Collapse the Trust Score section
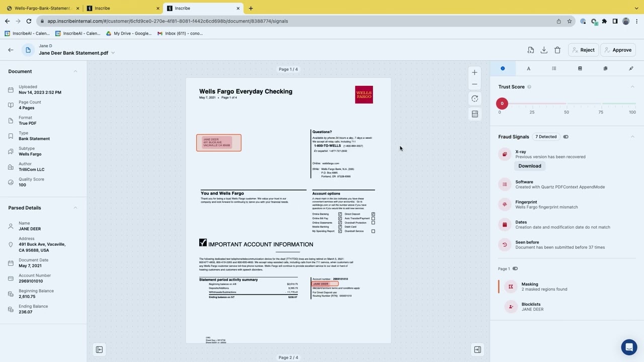The height and width of the screenshot is (362, 644). click(x=632, y=86)
